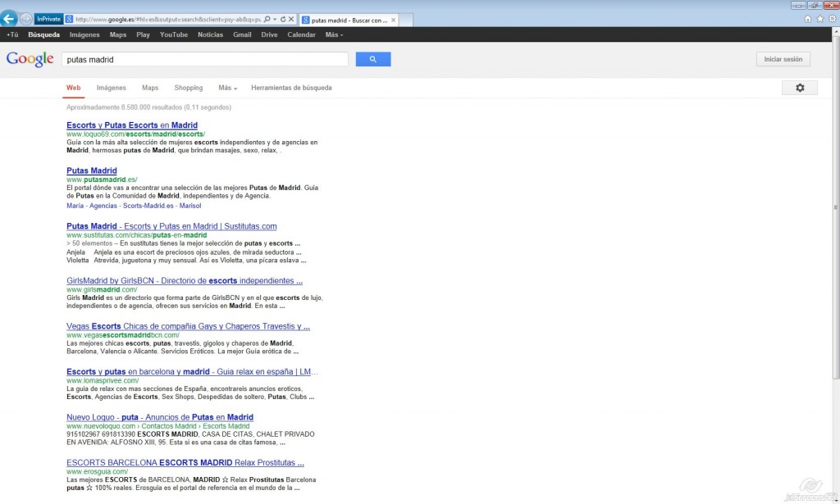Click the green URL 'www.erosguia.com/'
Image resolution: width=840 pixels, height=504 pixels.
97,471
